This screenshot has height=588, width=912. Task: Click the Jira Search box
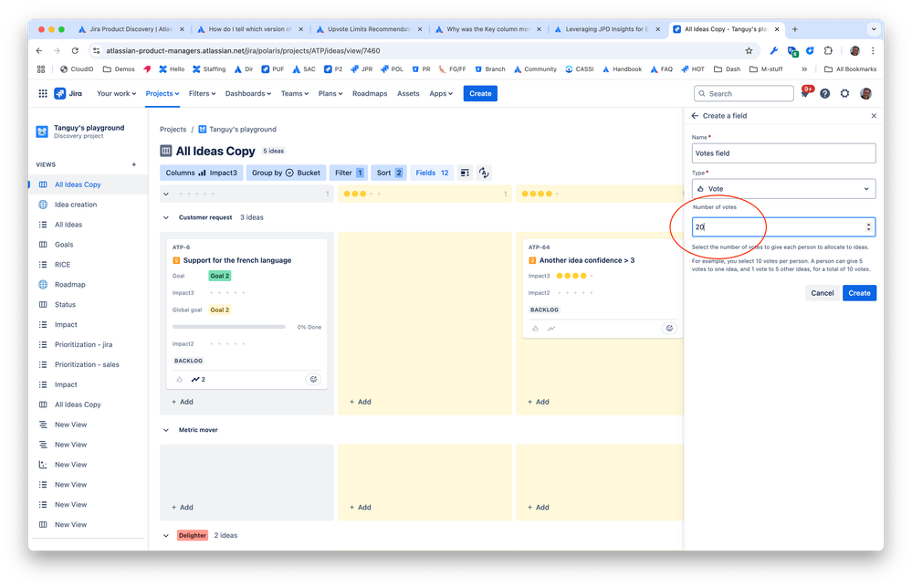point(743,94)
